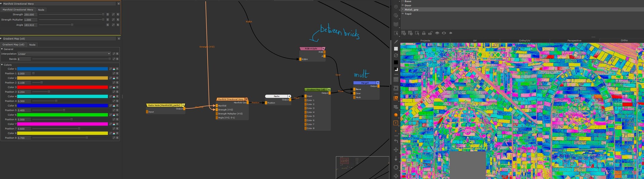Click the circular rotate tool icon

coord(396,167)
